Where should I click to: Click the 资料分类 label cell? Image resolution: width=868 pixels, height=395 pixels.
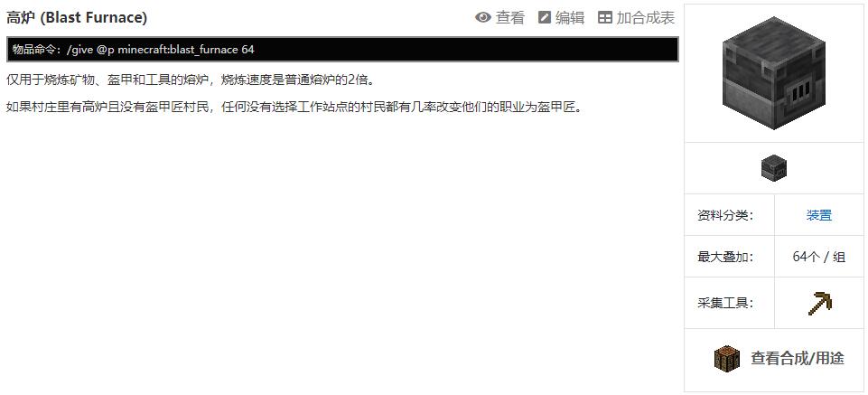click(729, 215)
